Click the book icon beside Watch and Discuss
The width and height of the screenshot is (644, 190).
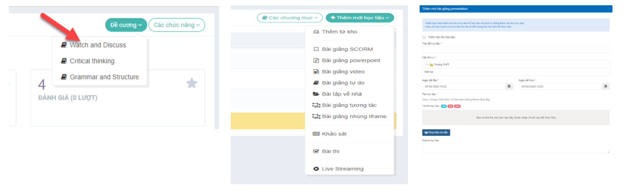point(64,45)
